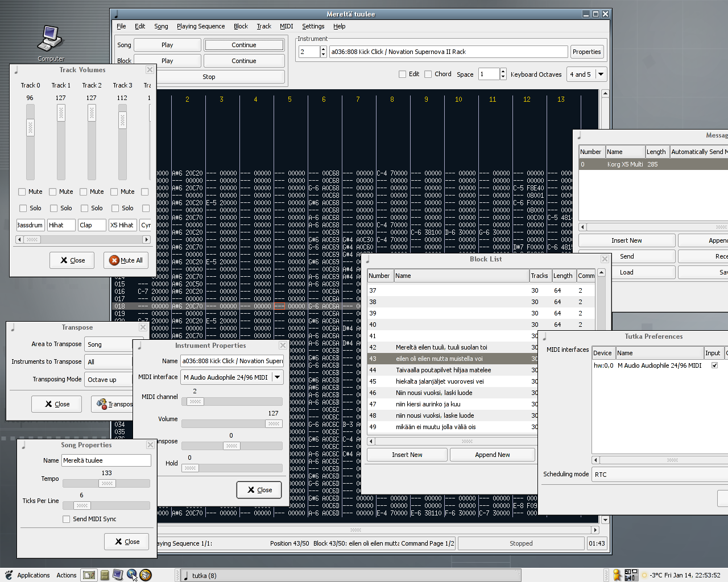Click the Properties button for instrument
The height and width of the screenshot is (582, 728).
coord(586,52)
